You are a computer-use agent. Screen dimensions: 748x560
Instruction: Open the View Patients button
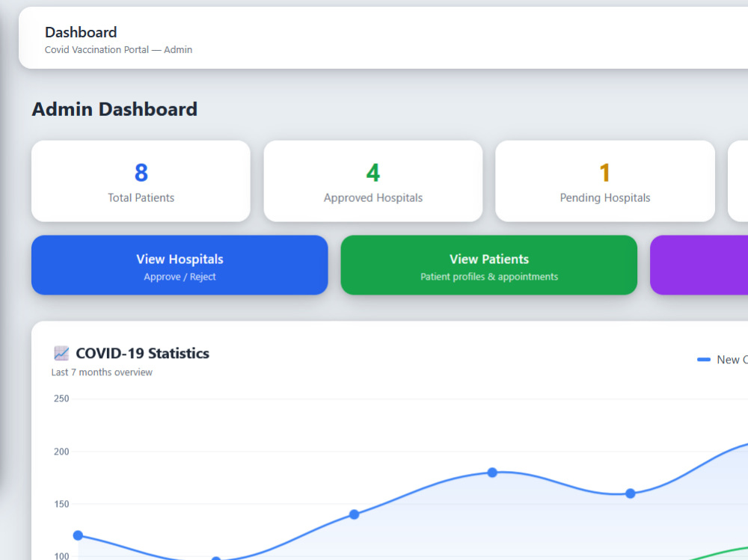pos(489,265)
